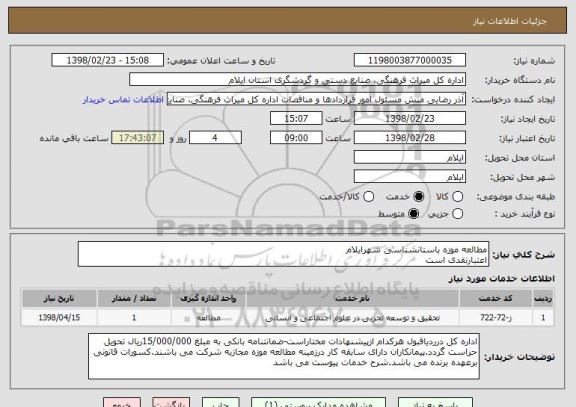Click the اطلاعات خدمات مورد نیاز heading
576x407 pixels.
(501, 279)
